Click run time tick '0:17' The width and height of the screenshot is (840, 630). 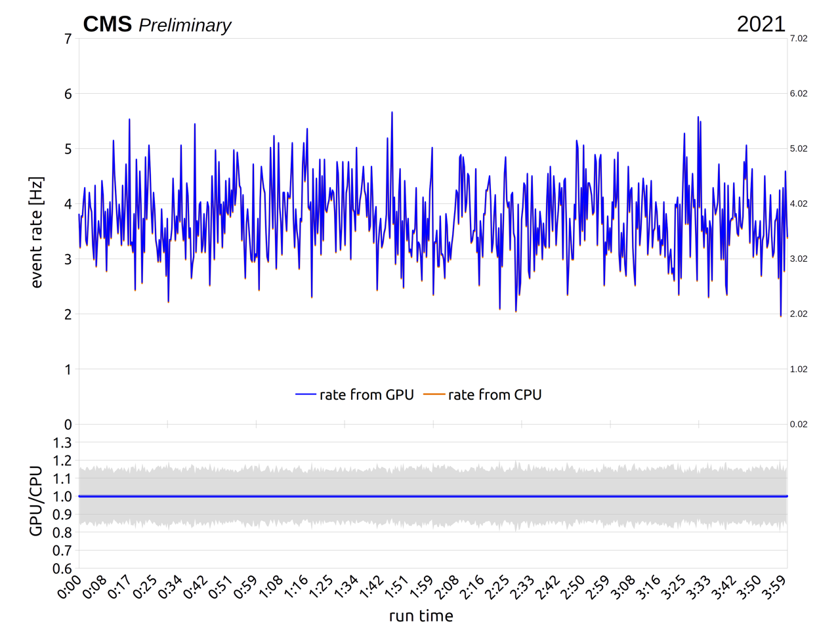120,587
